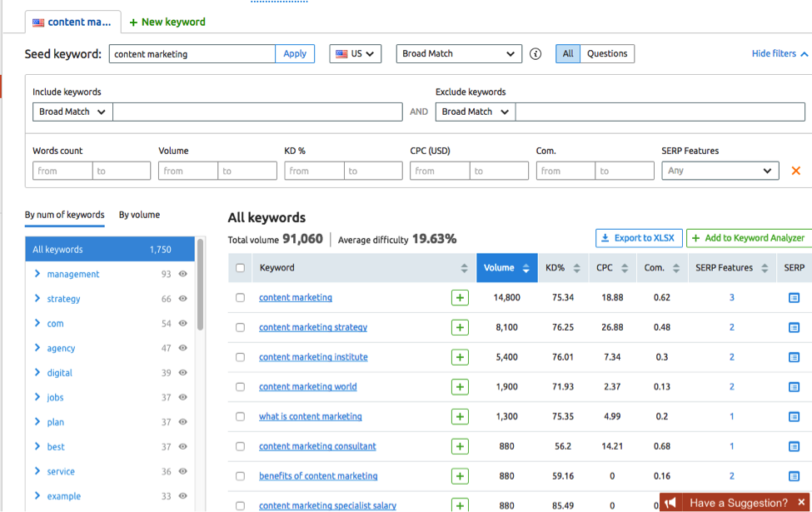This screenshot has height=512, width=812.
Task: Toggle eye icon for 'management' group
Action: click(183, 274)
